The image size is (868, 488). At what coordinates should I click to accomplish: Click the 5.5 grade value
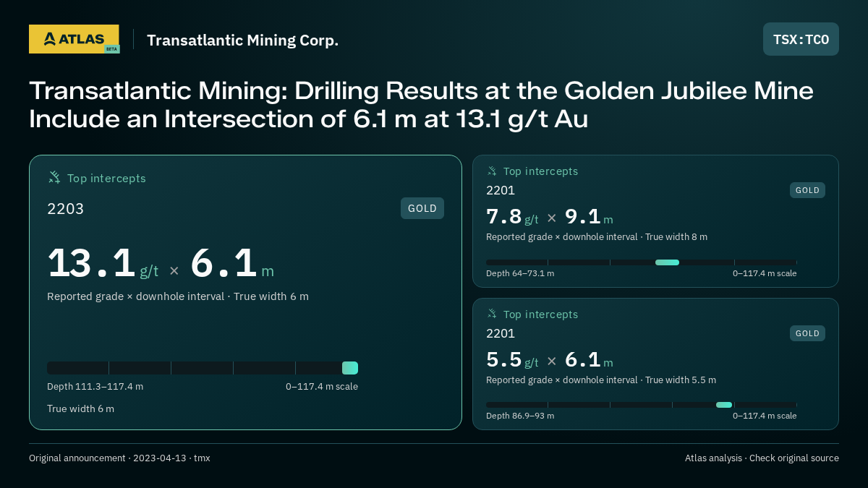(x=504, y=359)
